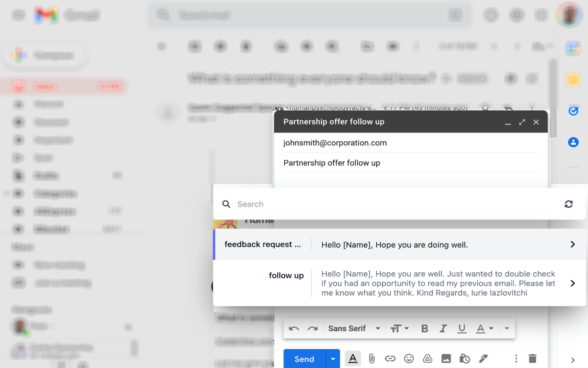Open the text size dropdown
This screenshot has width=588, height=368.
(x=400, y=328)
